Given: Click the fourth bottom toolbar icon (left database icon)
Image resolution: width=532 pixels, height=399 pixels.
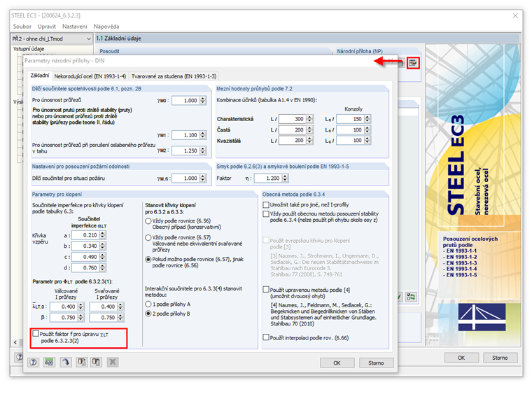Looking at the screenshot, I should click(x=82, y=362).
